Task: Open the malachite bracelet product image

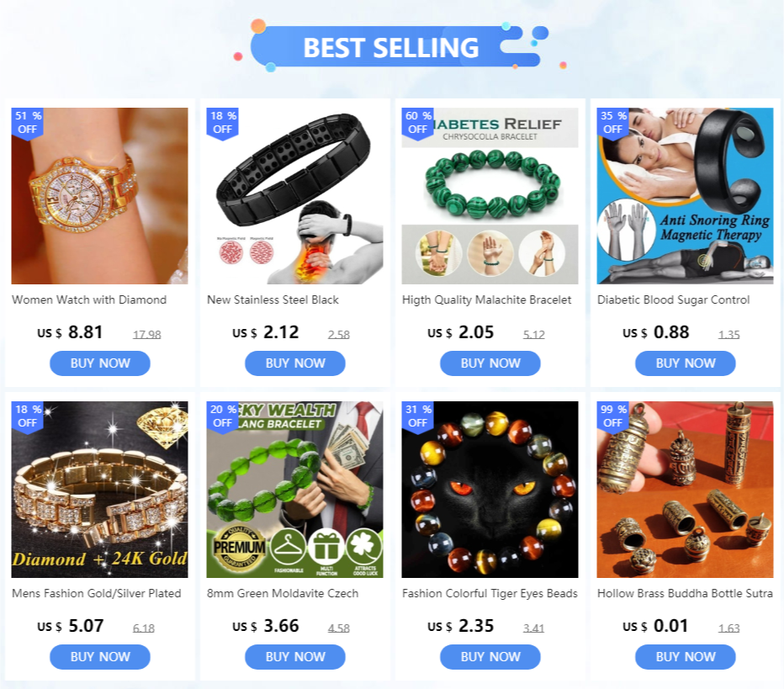Action: pyautogui.click(x=490, y=196)
